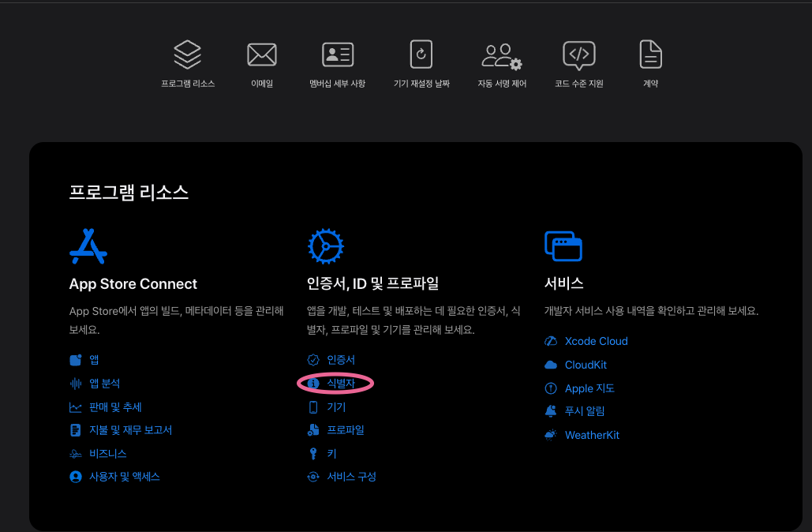
Task: Click the phone icon beside 기기
Action: click(x=313, y=407)
